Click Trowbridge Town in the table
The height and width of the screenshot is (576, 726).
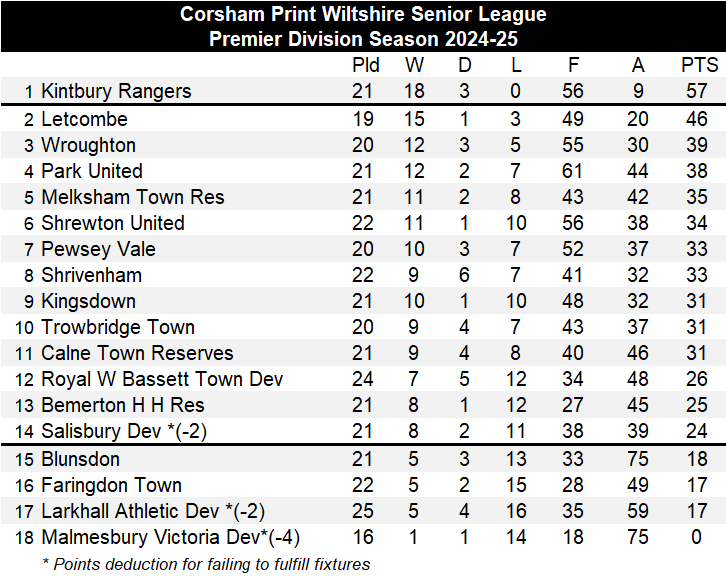coord(118,327)
